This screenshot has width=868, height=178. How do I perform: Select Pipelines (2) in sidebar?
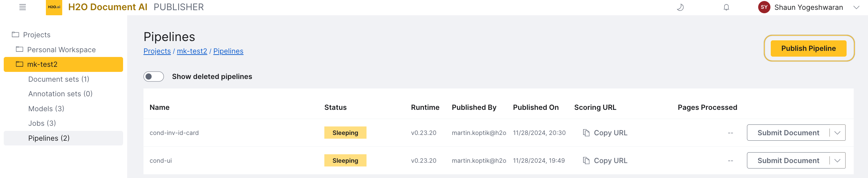click(63, 138)
